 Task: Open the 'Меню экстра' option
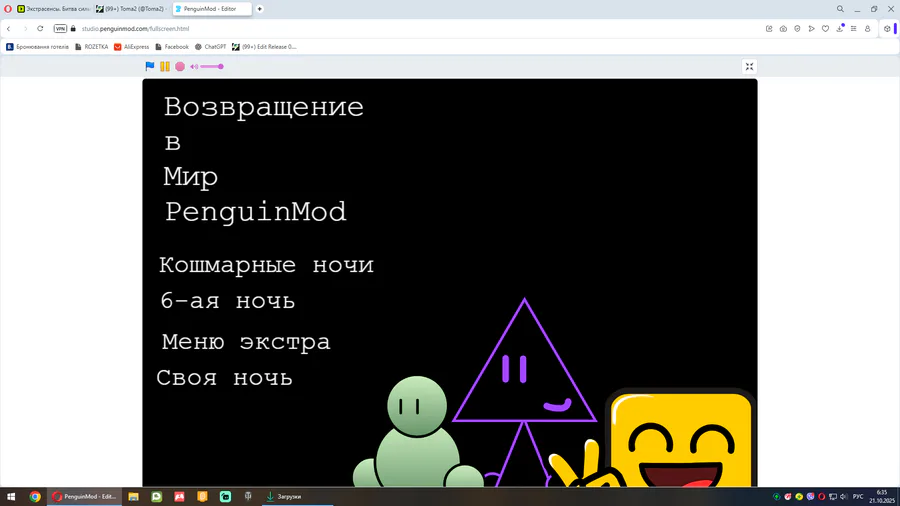[246, 342]
